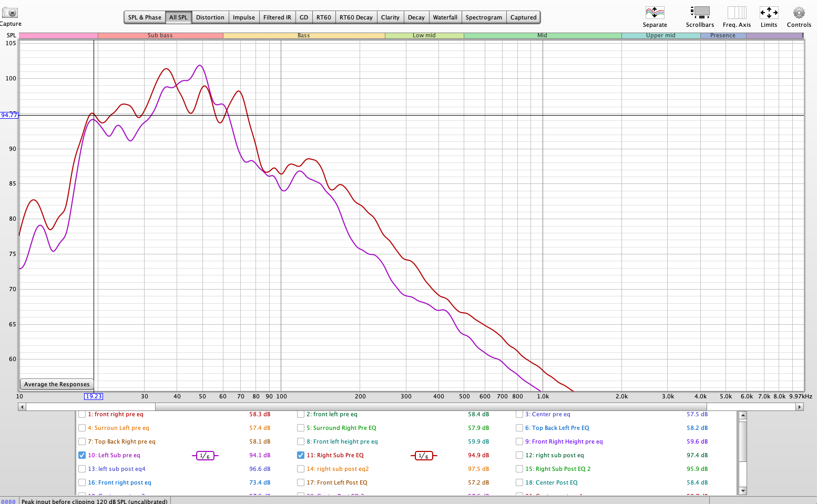Click the 9.97kHz axis end label
Viewport: 817px width, 504px height.
point(801,396)
